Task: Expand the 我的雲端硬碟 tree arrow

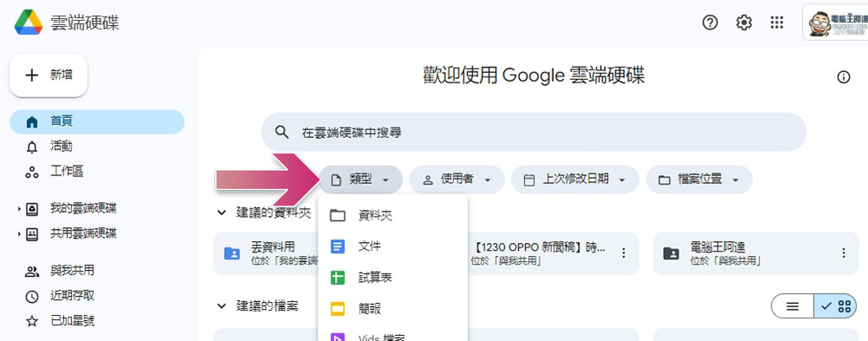Action: point(19,209)
